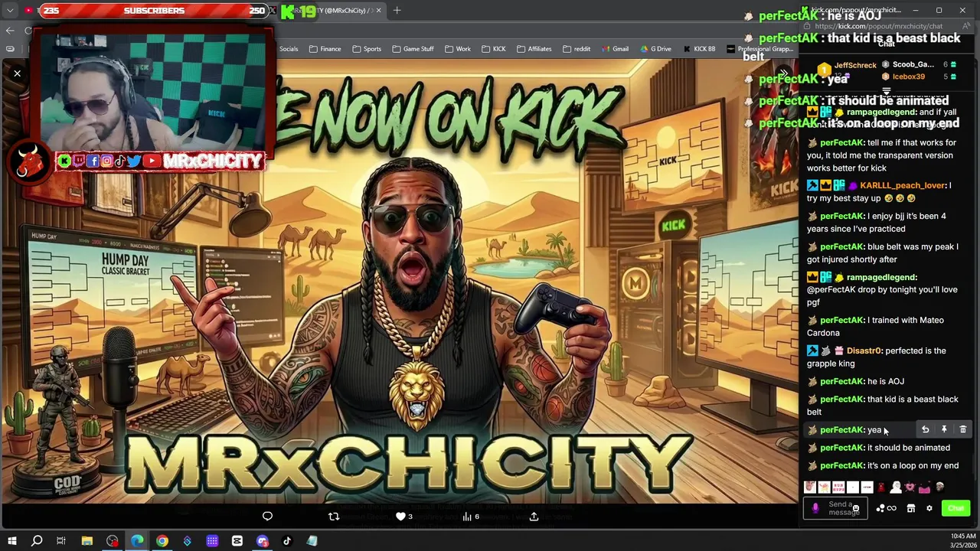Screen dimensions: 980x551
Task: Choose the first face emote in quick emotes
Action: coord(810,487)
